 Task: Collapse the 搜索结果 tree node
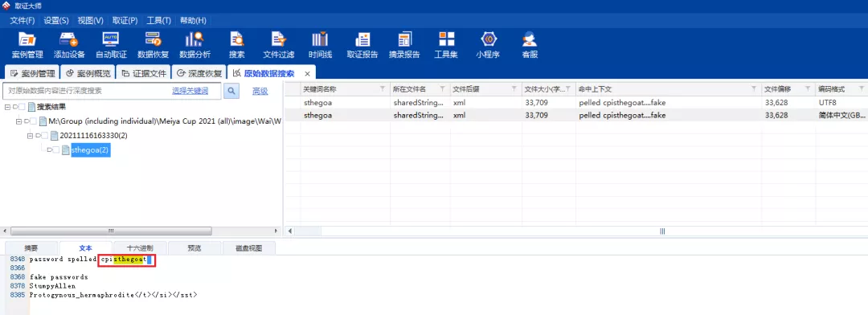7,107
